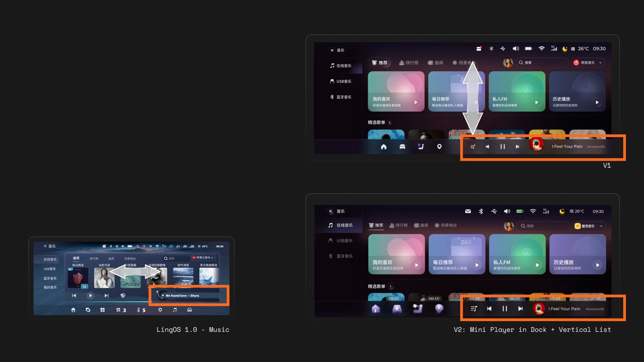Select 推荐 tab in V1 screen
The height and width of the screenshot is (362, 644).
tap(380, 63)
